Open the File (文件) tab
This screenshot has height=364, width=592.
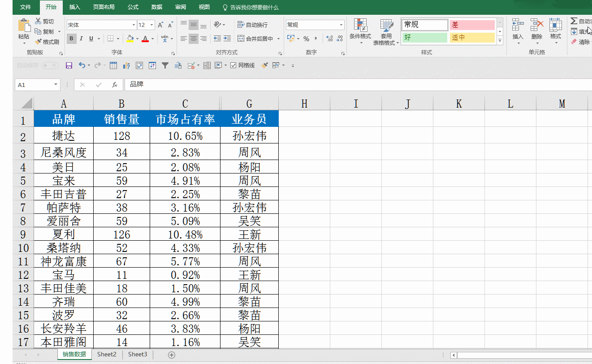pyautogui.click(x=26, y=7)
